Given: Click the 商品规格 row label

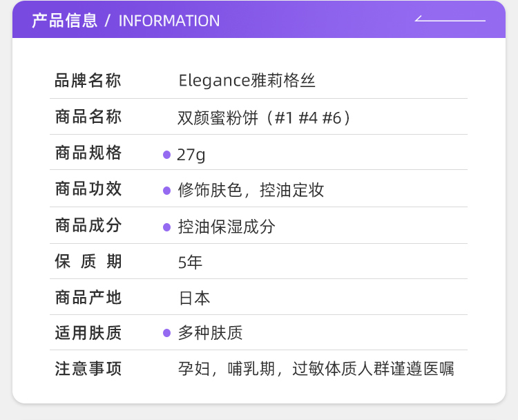Looking at the screenshot, I should click(x=88, y=153).
